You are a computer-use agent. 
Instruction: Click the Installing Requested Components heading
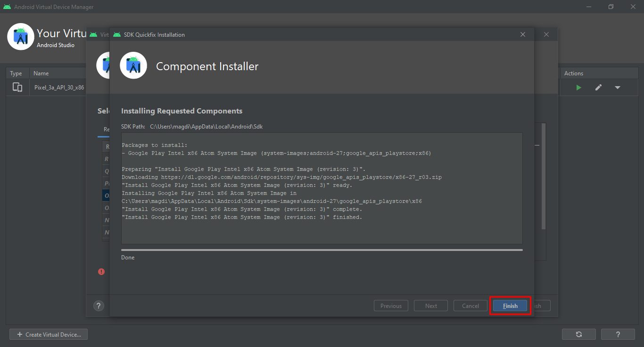pos(182,111)
